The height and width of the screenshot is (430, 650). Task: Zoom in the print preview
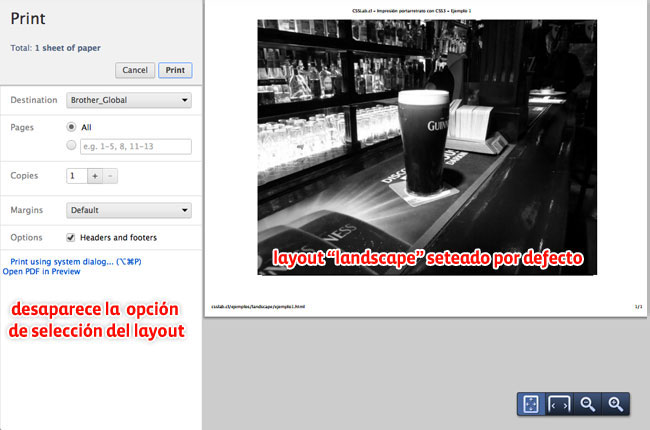[x=616, y=404]
